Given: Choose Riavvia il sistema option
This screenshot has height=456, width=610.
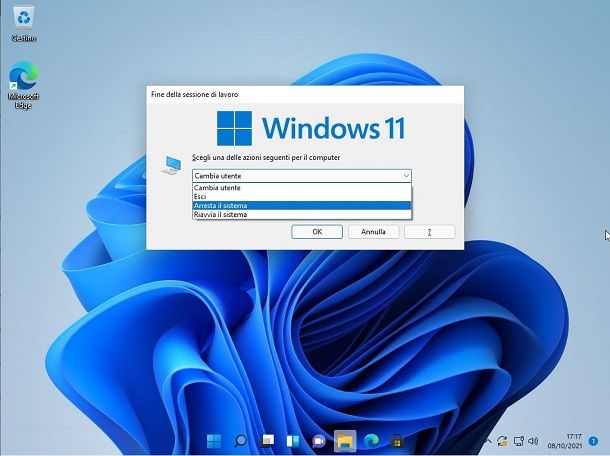Looking at the screenshot, I should pos(302,214).
